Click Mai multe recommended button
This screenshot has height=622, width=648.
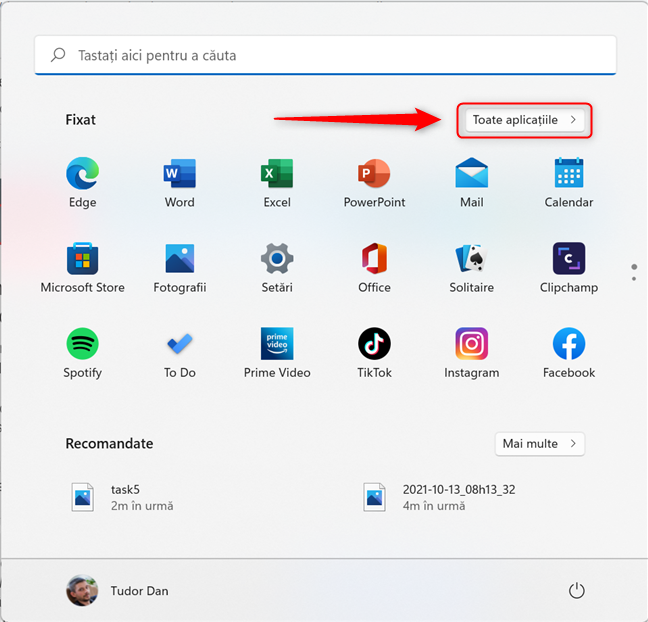[540, 444]
